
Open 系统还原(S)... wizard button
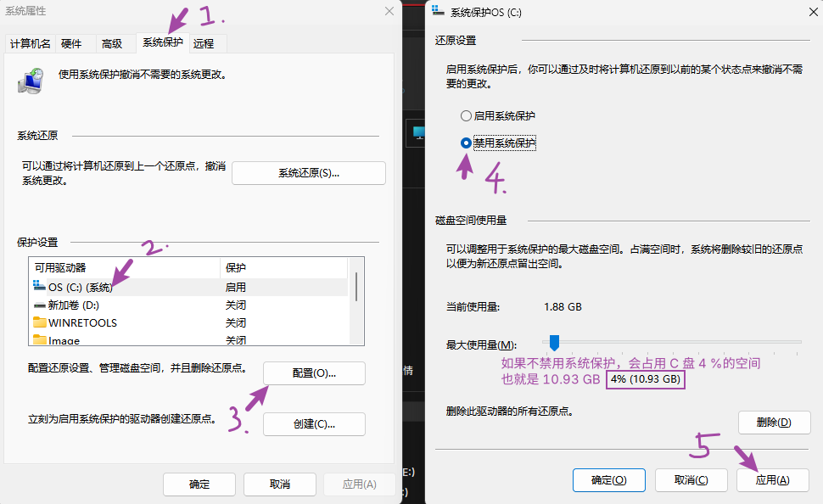[x=309, y=173]
